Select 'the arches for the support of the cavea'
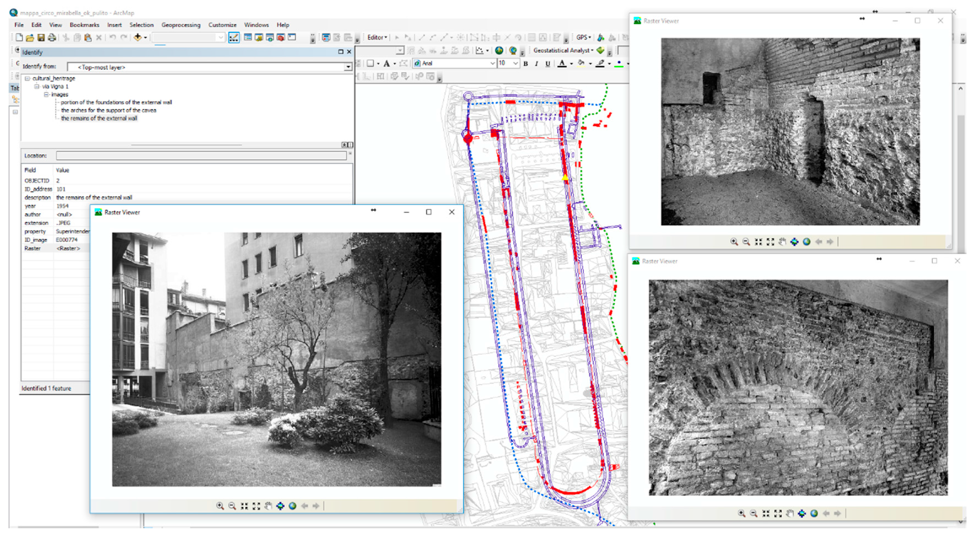The width and height of the screenshot is (980, 539). pos(108,110)
